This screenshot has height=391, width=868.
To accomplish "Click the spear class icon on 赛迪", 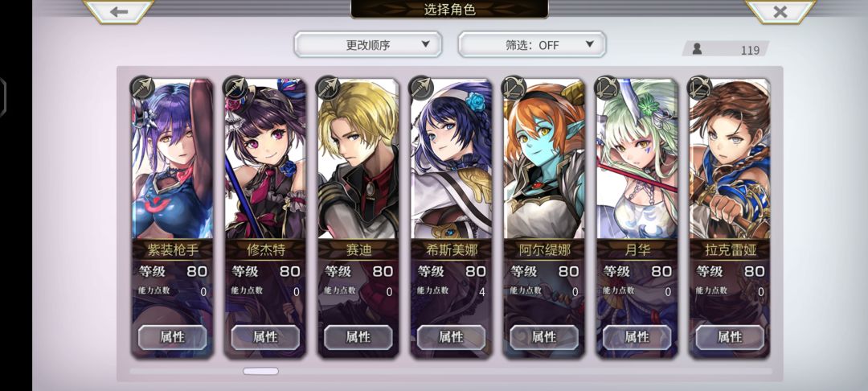I will (328, 87).
